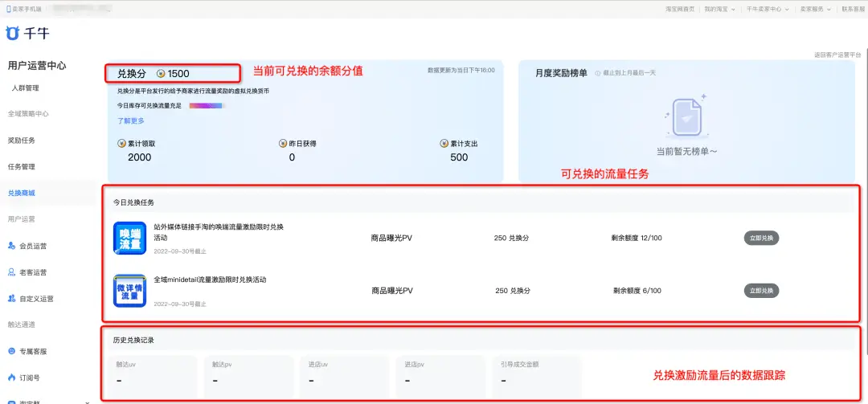This screenshot has width=868, height=404.
Task: Click 立即兑换 for minidetail task
Action: (x=761, y=291)
